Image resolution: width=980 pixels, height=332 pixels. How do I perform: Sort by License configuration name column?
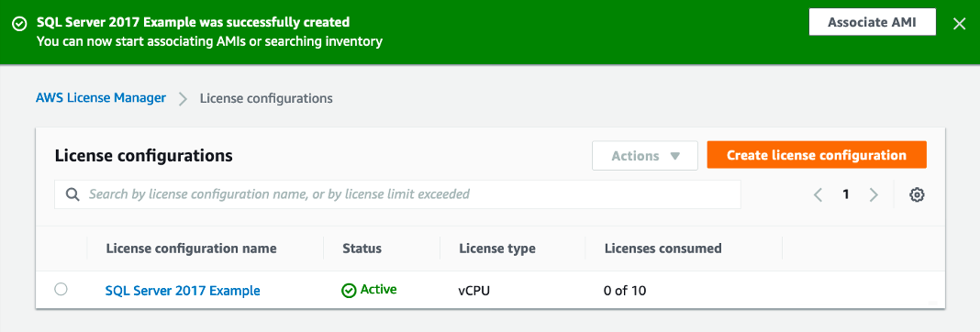tap(191, 249)
